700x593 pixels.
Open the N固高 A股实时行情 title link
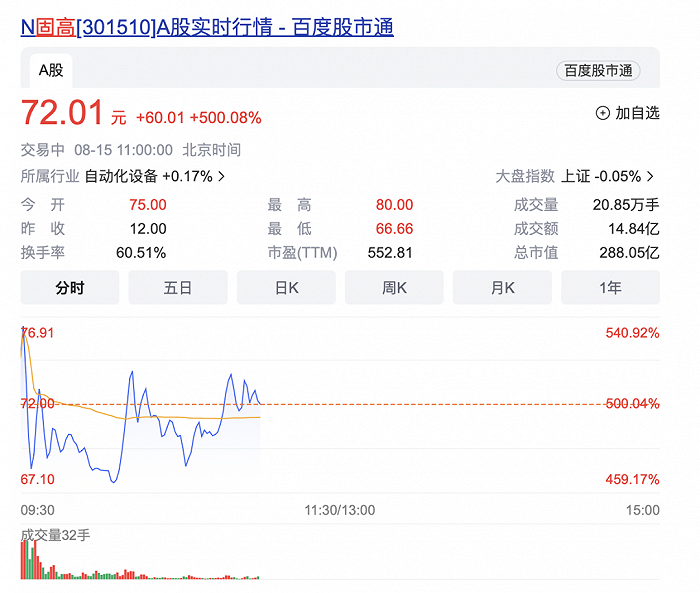[x=207, y=26]
